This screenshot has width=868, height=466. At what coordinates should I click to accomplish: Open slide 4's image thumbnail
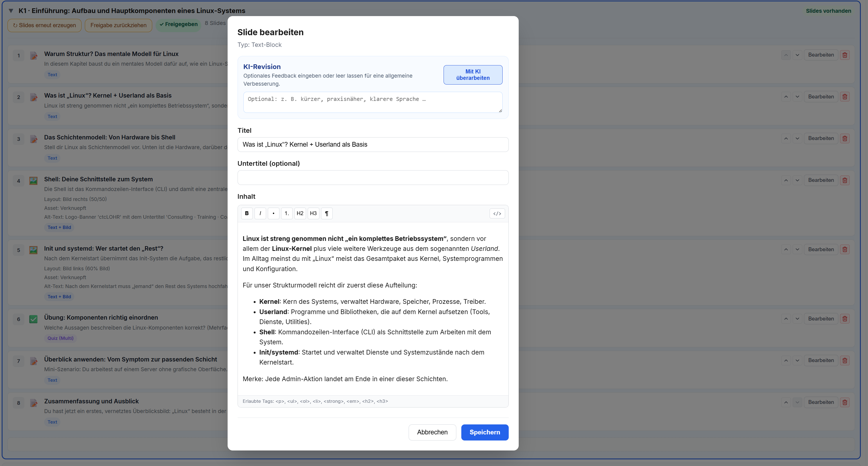(x=33, y=181)
